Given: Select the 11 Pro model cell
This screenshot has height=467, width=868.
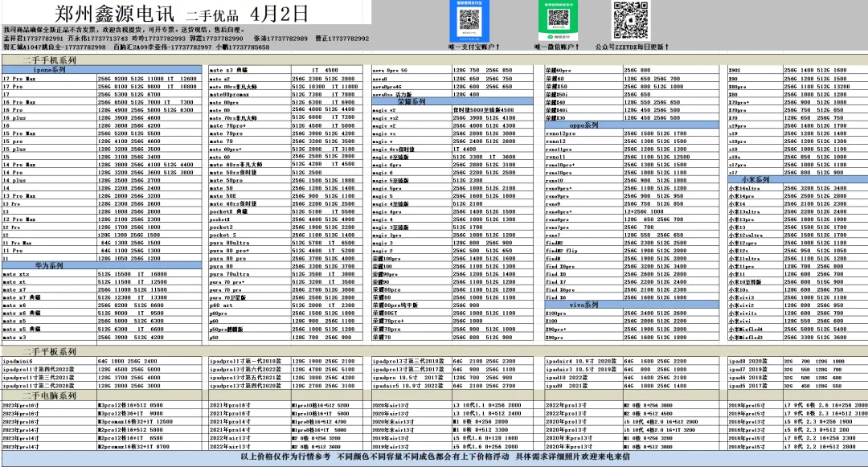Looking at the screenshot, I should point(49,250).
